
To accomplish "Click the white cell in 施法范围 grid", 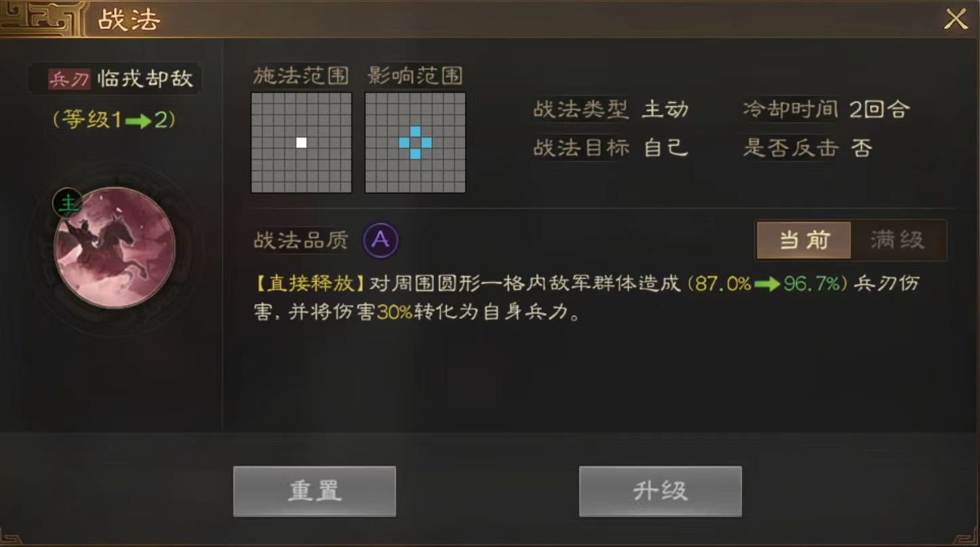I will point(302,142).
